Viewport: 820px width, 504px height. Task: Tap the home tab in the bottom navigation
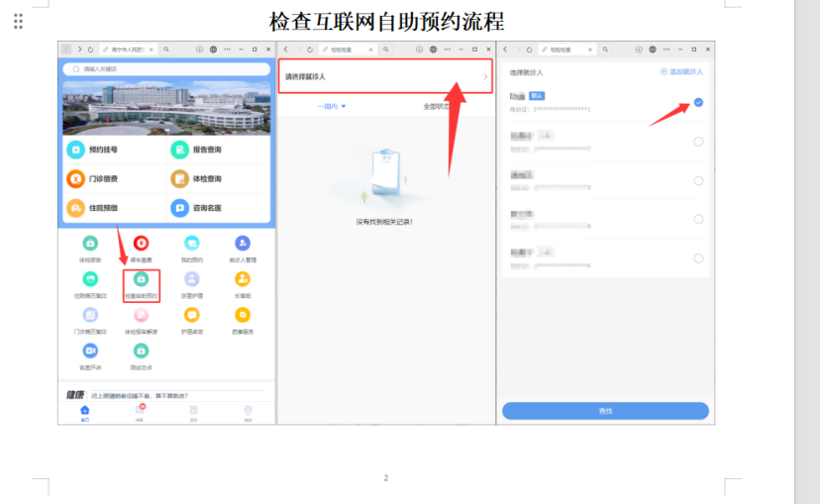click(85, 413)
